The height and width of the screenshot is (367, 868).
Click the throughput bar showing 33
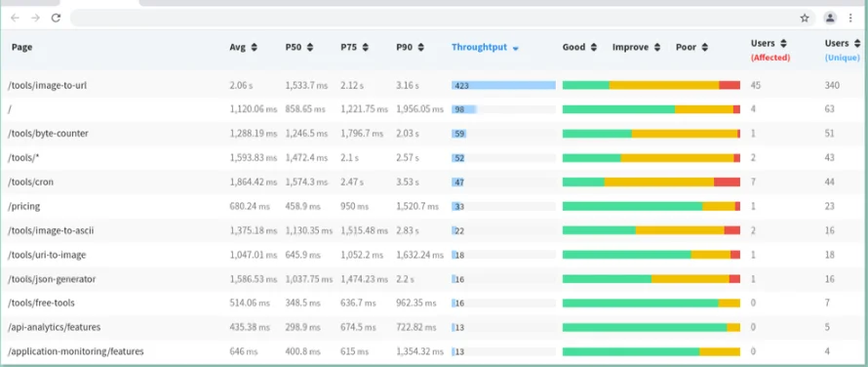(x=503, y=206)
